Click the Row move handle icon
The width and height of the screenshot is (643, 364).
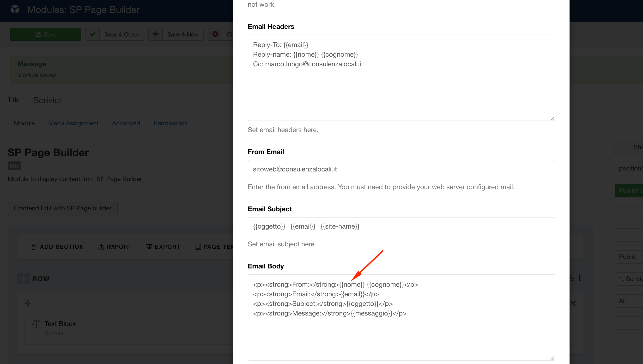24,278
